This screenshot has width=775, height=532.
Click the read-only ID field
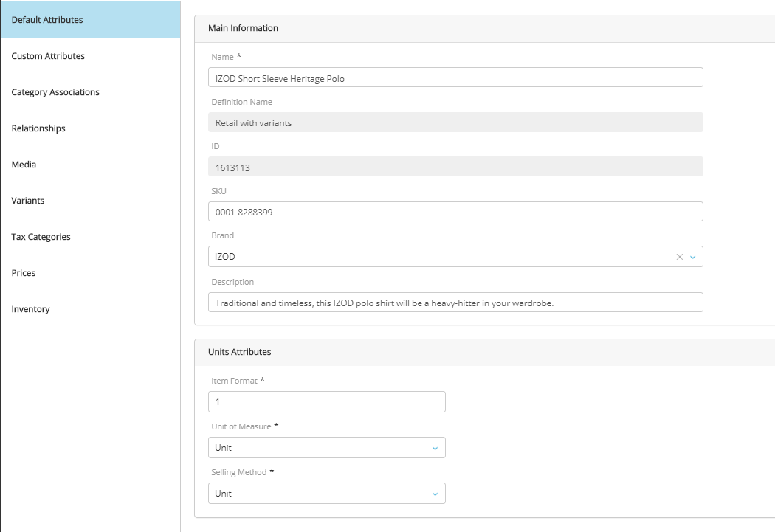455,167
